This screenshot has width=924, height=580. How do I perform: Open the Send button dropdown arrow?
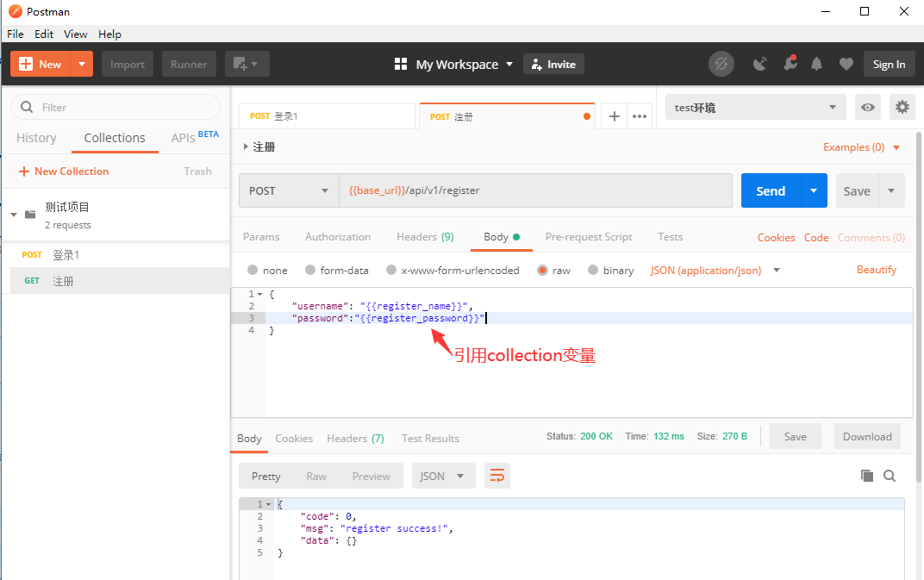[814, 190]
